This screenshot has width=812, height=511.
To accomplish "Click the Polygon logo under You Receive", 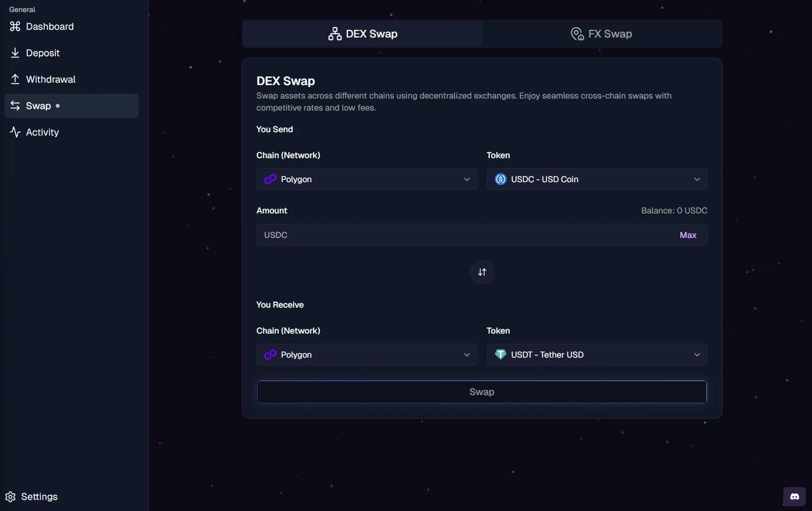I will point(270,355).
